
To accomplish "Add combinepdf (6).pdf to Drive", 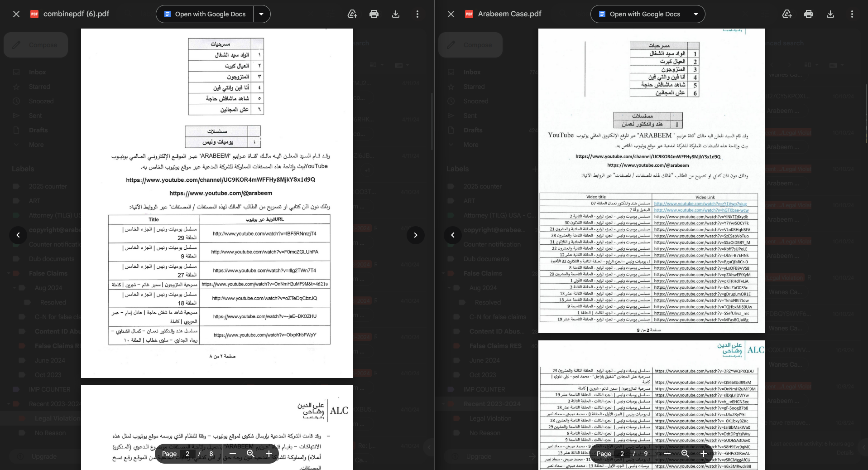I will tap(352, 14).
